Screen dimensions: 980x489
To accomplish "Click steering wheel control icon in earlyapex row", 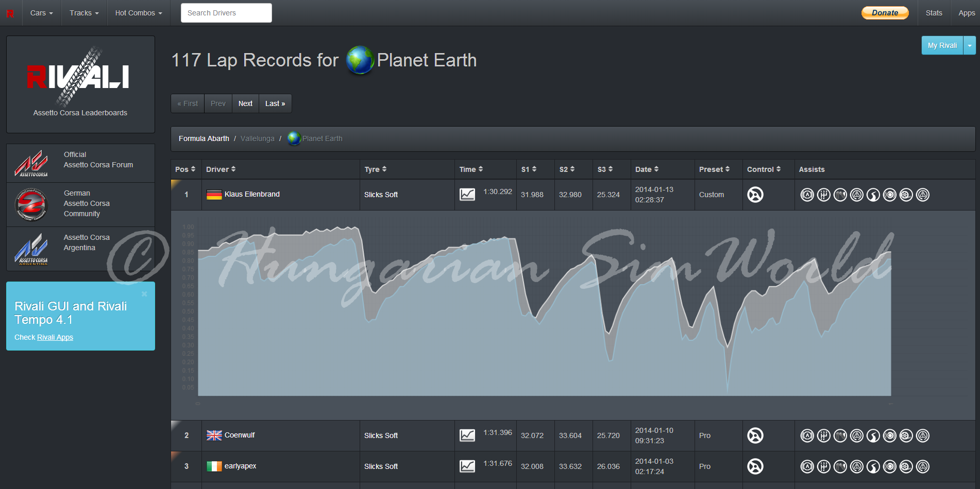I will (x=755, y=466).
